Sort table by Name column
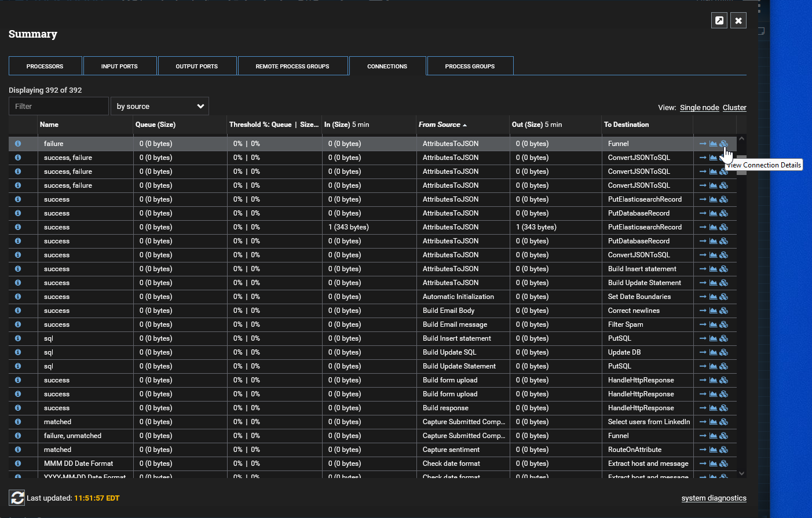Screen dimensions: 812x518 pos(86,125)
